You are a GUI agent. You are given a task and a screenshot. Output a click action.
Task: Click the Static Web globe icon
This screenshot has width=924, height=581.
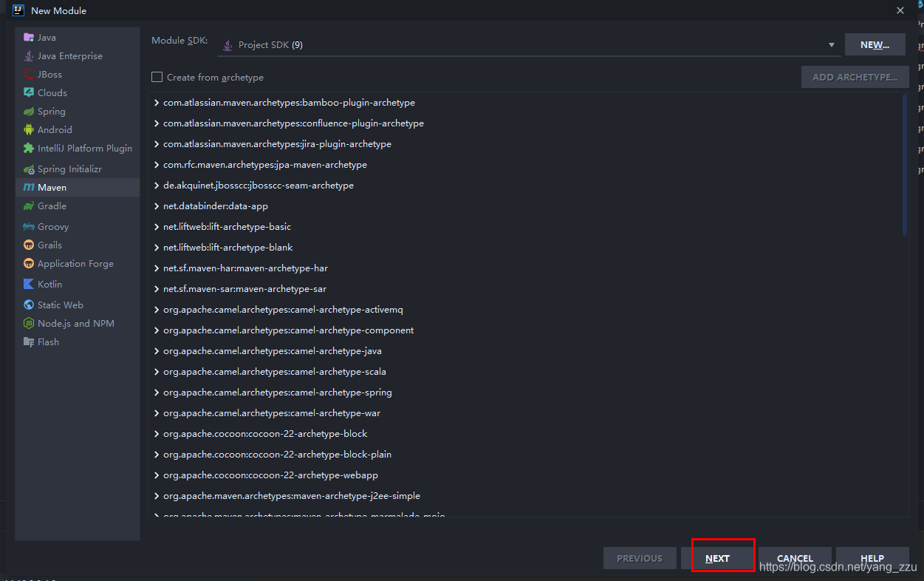point(29,305)
